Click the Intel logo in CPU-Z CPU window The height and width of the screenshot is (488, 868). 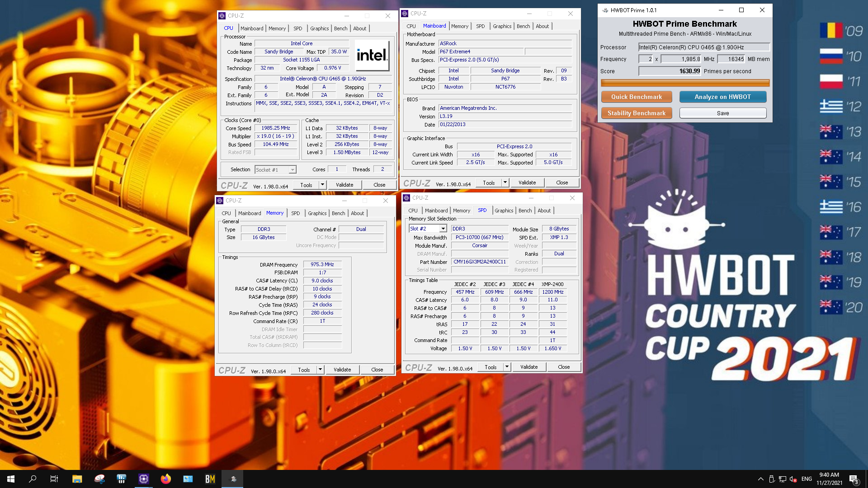(372, 55)
